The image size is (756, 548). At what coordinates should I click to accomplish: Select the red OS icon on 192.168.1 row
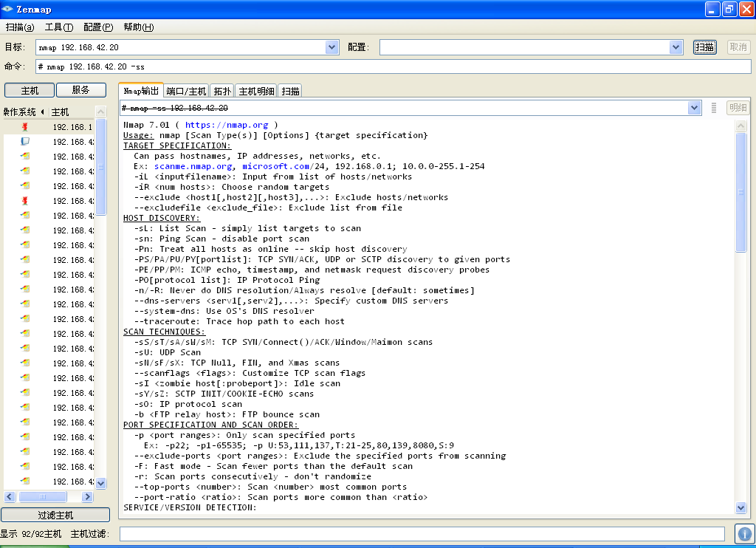[25, 127]
